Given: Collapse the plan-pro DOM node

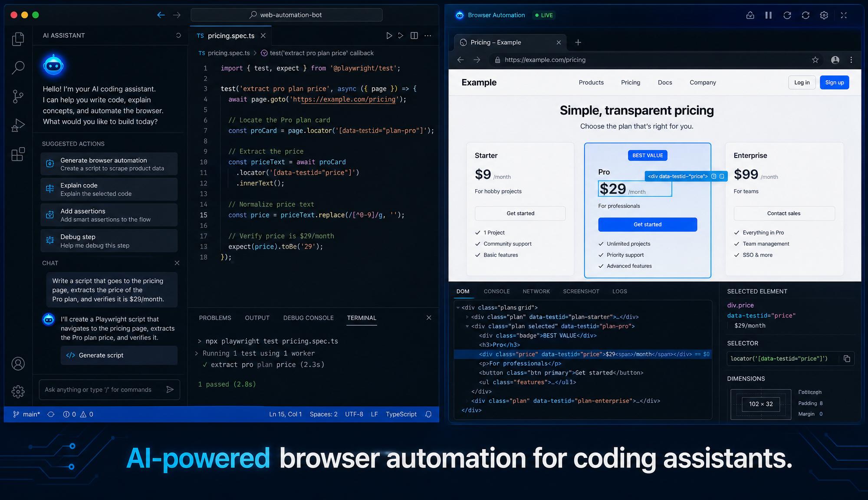Looking at the screenshot, I should click(x=467, y=326).
